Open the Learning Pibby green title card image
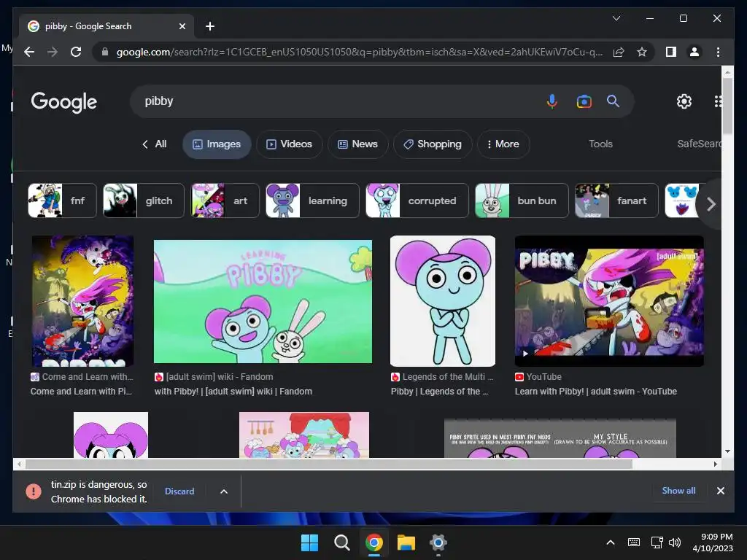Viewport: 747px width, 560px height. (263, 301)
